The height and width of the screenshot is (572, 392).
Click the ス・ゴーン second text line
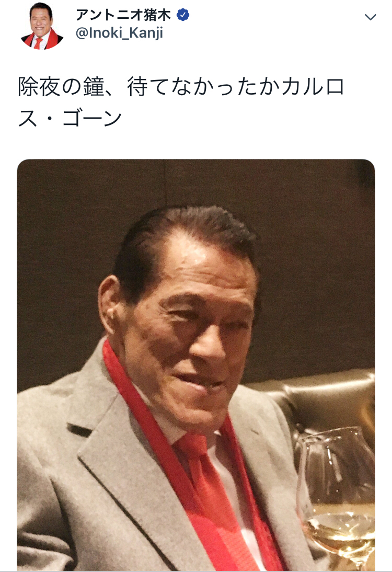coord(70,119)
